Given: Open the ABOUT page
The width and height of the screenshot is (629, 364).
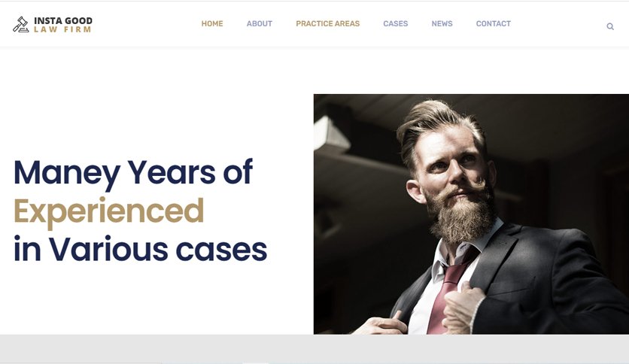Looking at the screenshot, I should [x=260, y=23].
